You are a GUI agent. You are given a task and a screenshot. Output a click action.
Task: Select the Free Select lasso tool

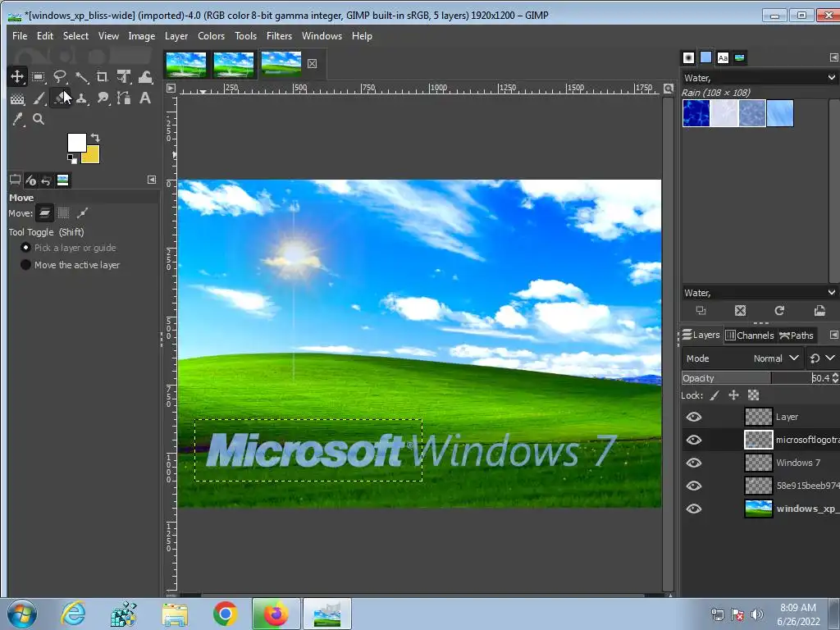(x=59, y=76)
